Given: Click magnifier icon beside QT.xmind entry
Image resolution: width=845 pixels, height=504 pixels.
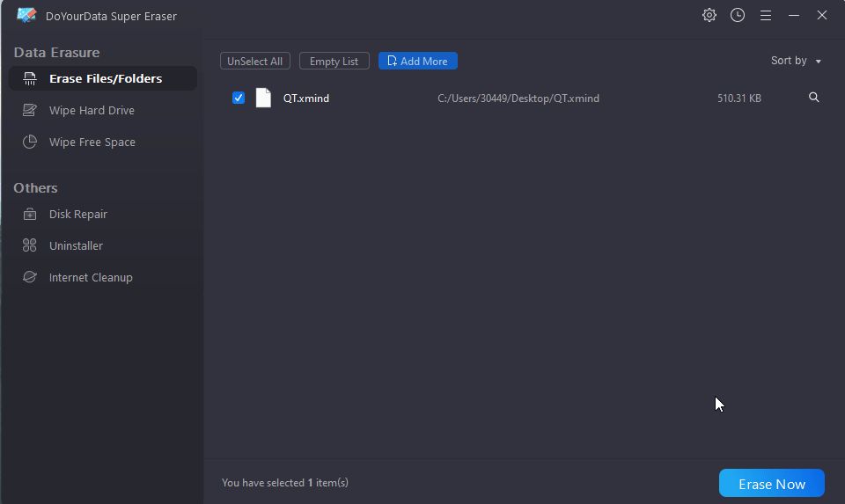Looking at the screenshot, I should click(813, 98).
